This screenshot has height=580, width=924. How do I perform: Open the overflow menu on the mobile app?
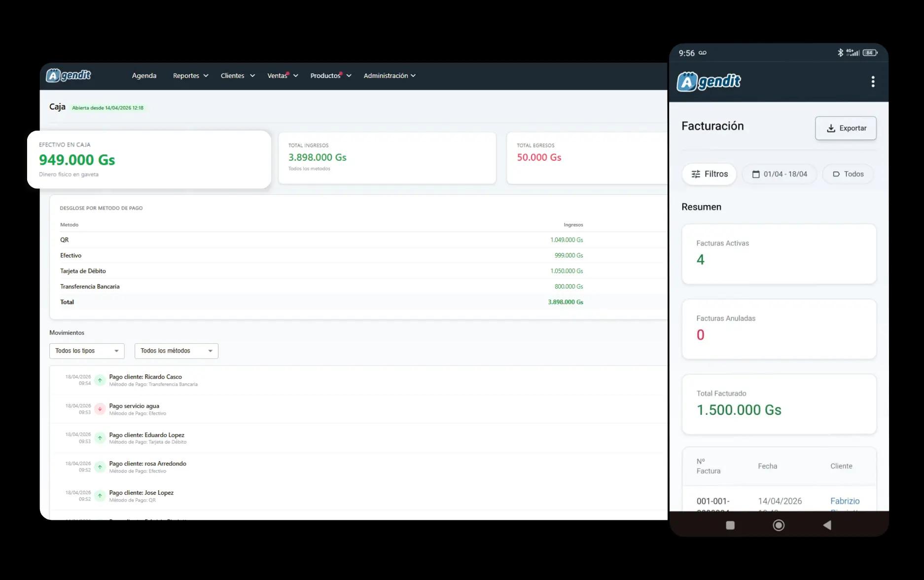[873, 81]
